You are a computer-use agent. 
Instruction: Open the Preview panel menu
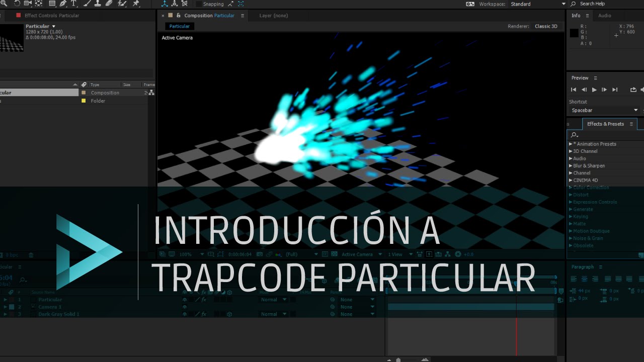point(596,78)
